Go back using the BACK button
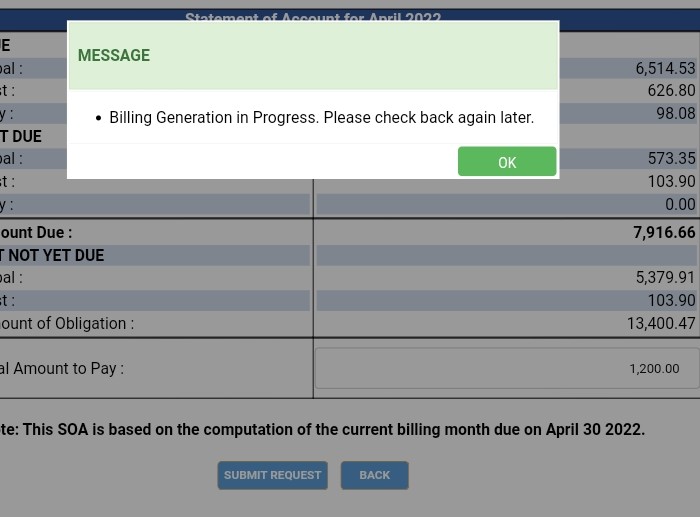The width and height of the screenshot is (700, 517). 375,475
